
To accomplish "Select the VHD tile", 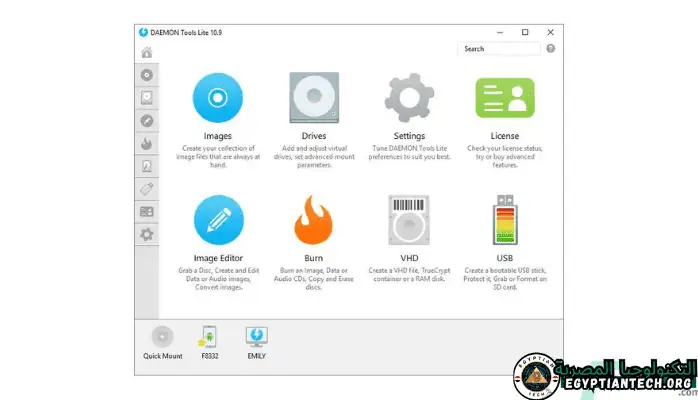I will point(408,220).
